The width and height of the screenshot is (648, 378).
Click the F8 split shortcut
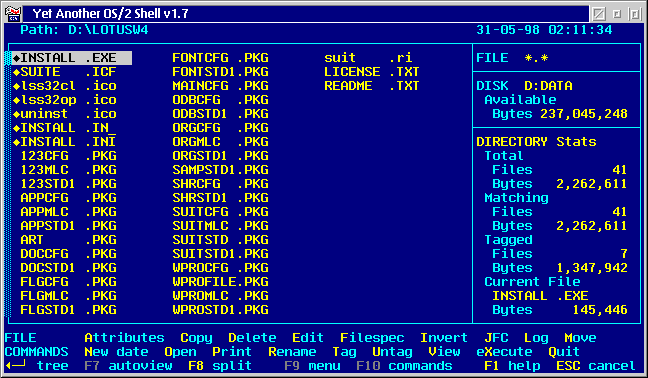tap(220, 366)
